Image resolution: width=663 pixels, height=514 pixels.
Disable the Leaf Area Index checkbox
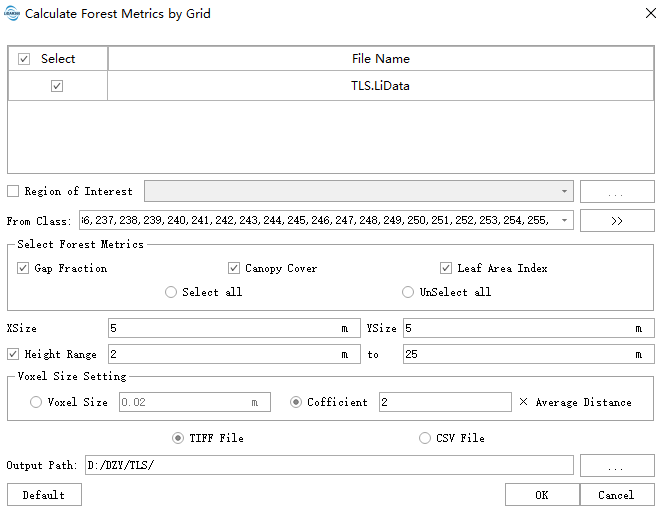[446, 268]
